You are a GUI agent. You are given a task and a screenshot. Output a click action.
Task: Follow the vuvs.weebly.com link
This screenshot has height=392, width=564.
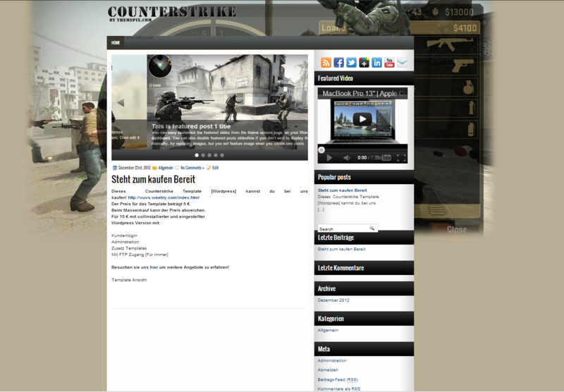tap(164, 197)
